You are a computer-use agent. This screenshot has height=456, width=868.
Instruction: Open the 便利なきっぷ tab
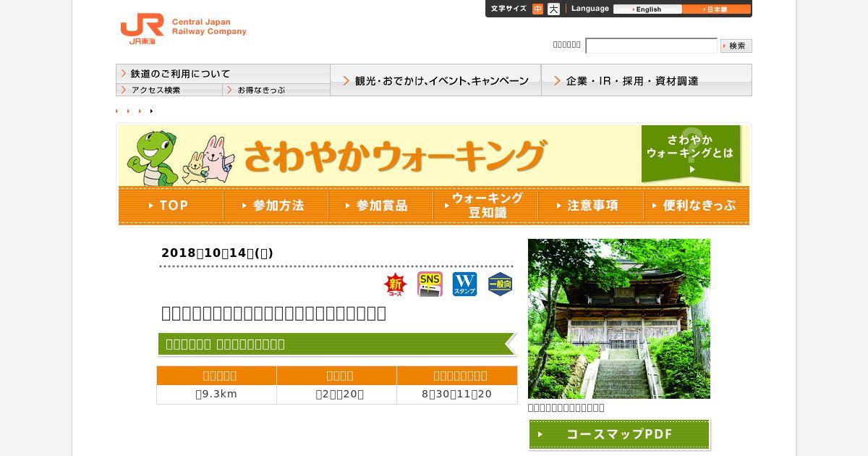click(x=696, y=206)
